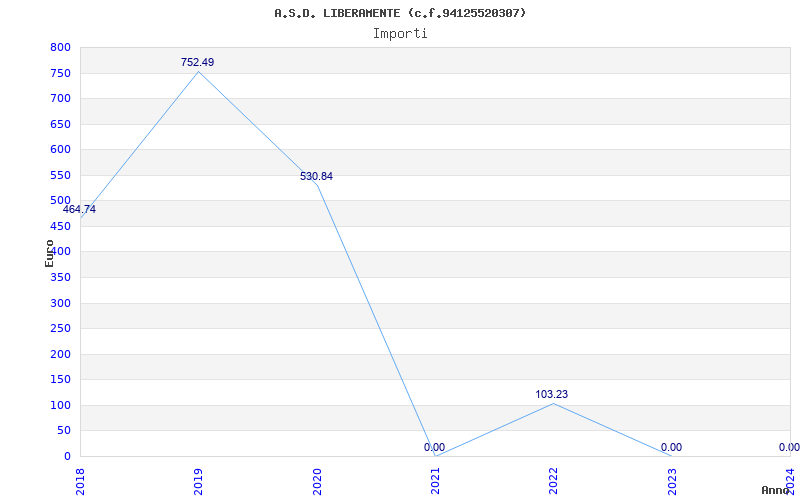The image size is (800, 500).
Task: Click the Importi subtitle
Action: (x=400, y=34)
